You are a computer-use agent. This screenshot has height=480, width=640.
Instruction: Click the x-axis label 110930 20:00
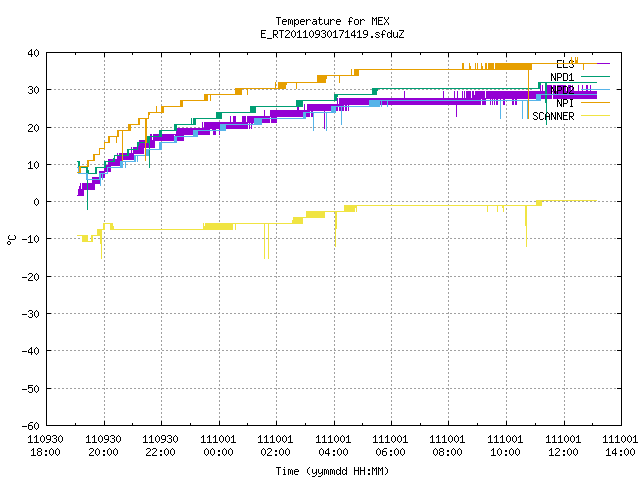tap(103, 446)
